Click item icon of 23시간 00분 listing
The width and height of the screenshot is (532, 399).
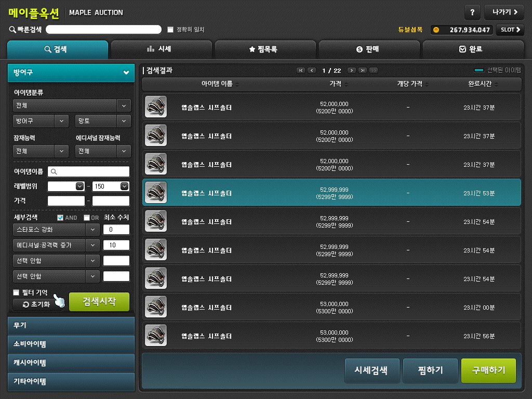point(156,307)
